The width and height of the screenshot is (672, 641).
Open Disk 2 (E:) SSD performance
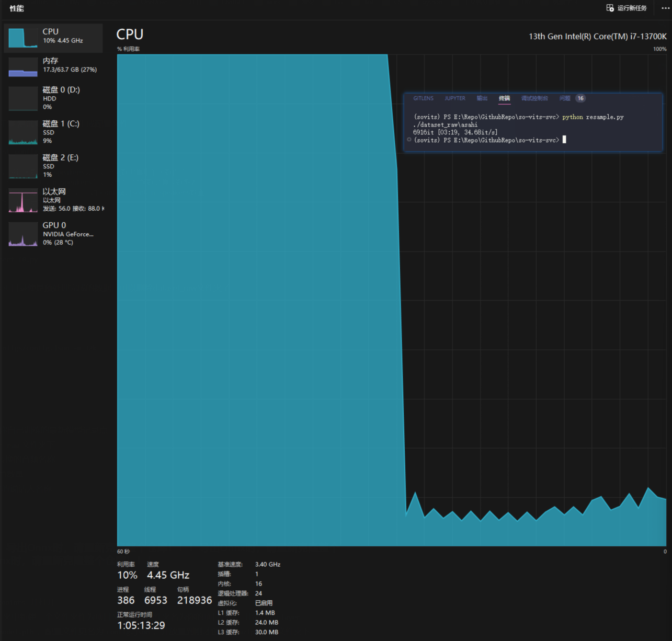click(53, 166)
